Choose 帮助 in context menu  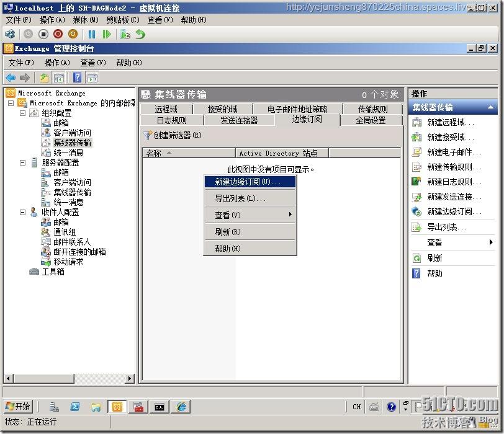[x=250, y=249]
